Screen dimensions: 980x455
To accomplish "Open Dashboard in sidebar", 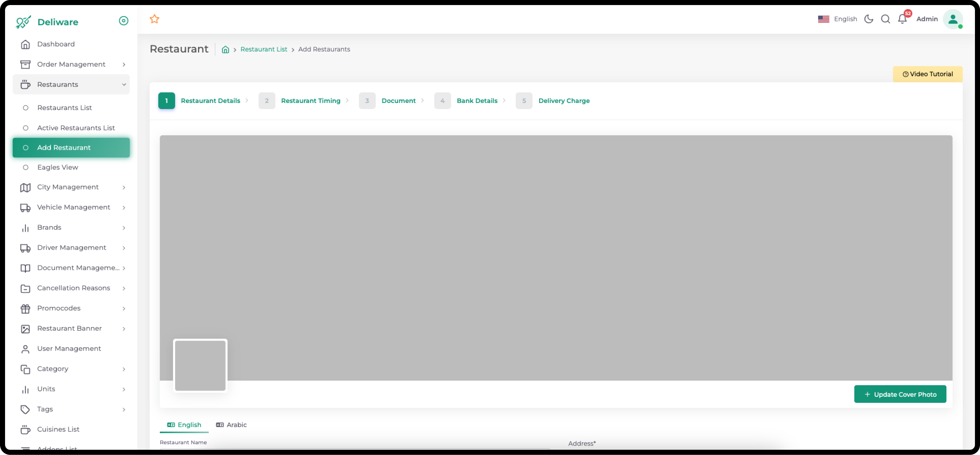I will [x=71, y=44].
